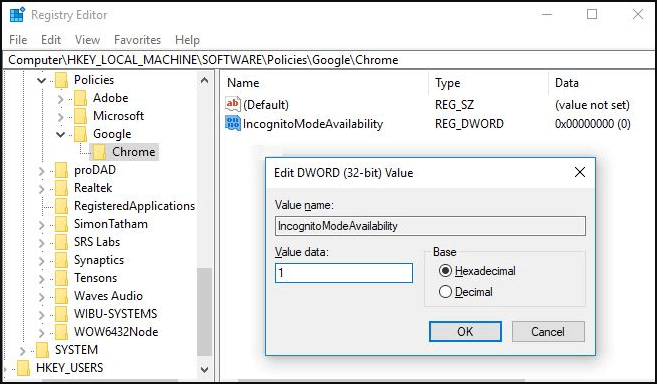Viewport: 657px width, 384px height.
Task: Open the Edit menu
Action: (51, 40)
